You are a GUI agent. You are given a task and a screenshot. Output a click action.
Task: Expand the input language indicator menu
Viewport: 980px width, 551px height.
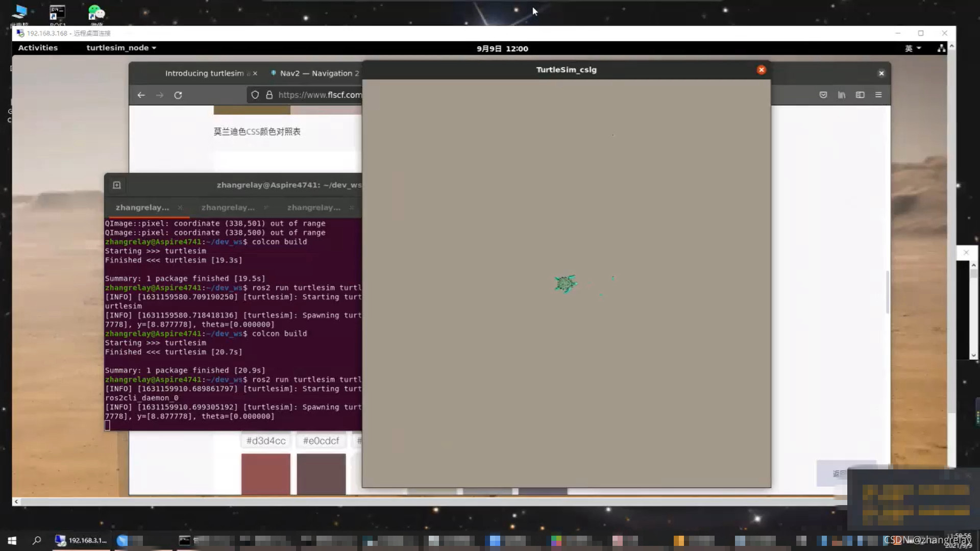[x=913, y=48]
